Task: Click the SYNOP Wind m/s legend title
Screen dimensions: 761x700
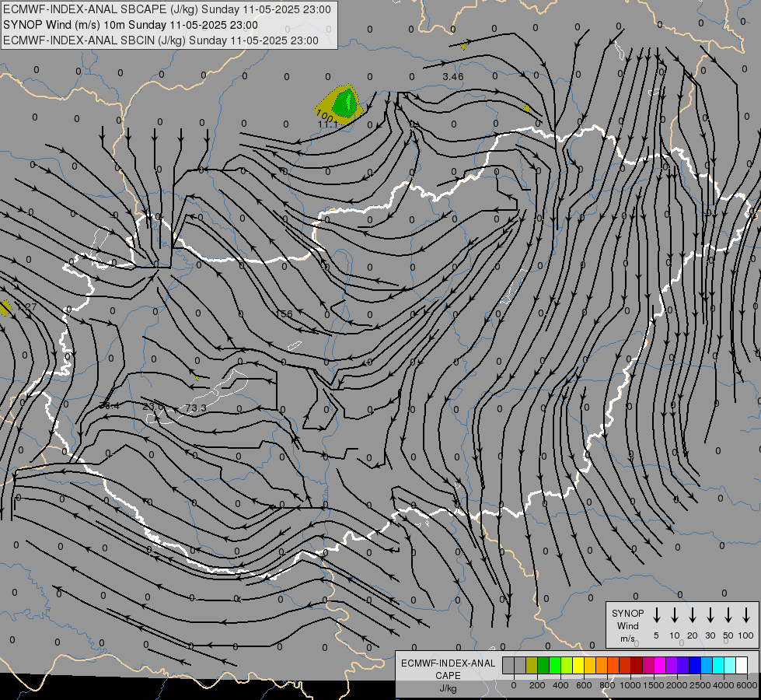Action: pos(627,625)
